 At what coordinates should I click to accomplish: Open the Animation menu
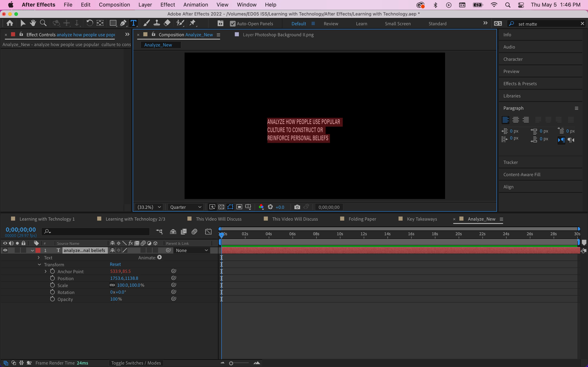click(196, 5)
